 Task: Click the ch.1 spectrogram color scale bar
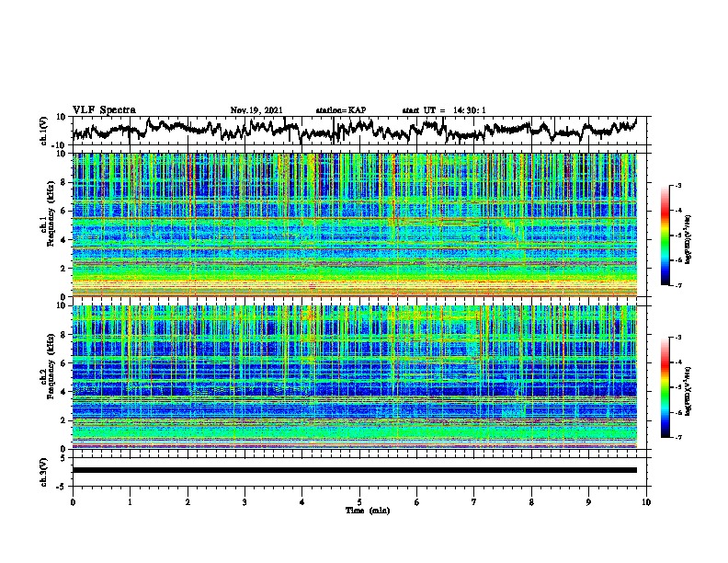click(665, 236)
